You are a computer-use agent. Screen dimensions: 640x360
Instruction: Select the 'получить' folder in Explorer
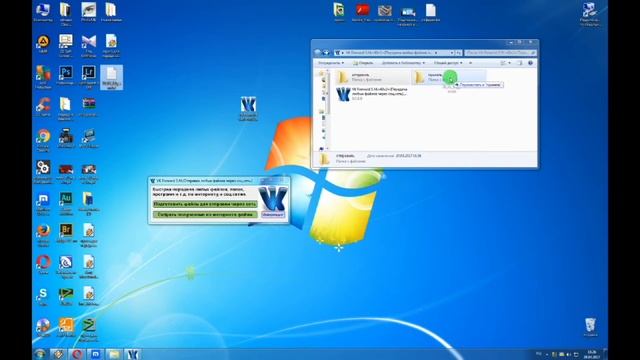pyautogui.click(x=448, y=77)
